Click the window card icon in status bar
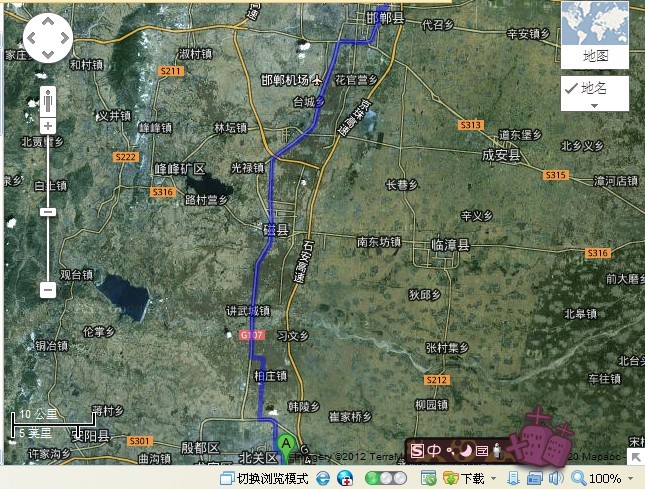 click(x=534, y=478)
